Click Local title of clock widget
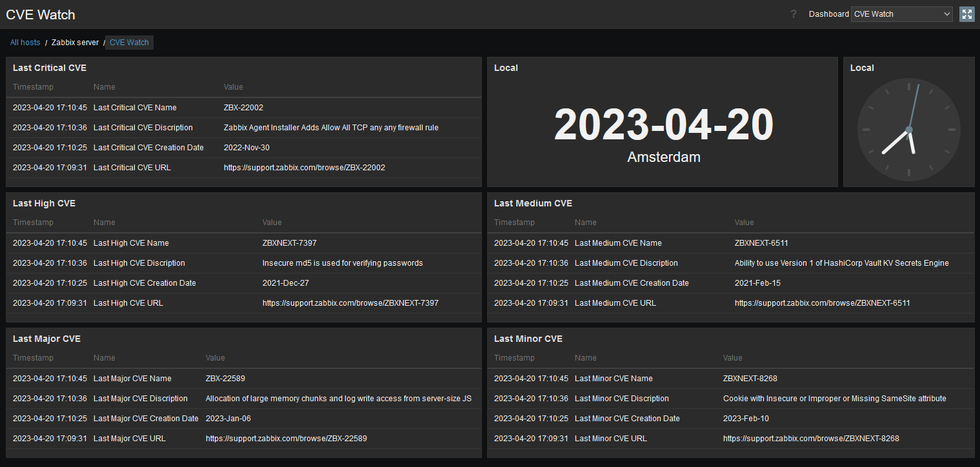 pos(862,68)
